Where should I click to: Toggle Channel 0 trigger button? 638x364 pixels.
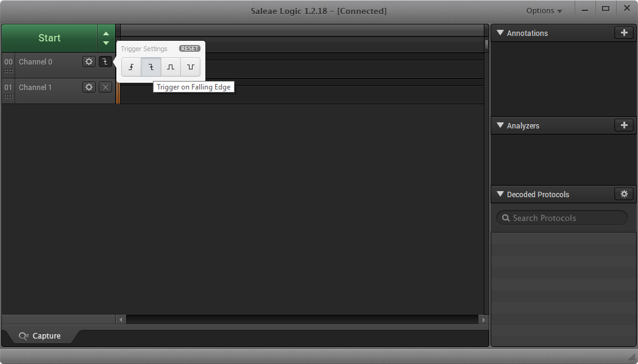(105, 61)
